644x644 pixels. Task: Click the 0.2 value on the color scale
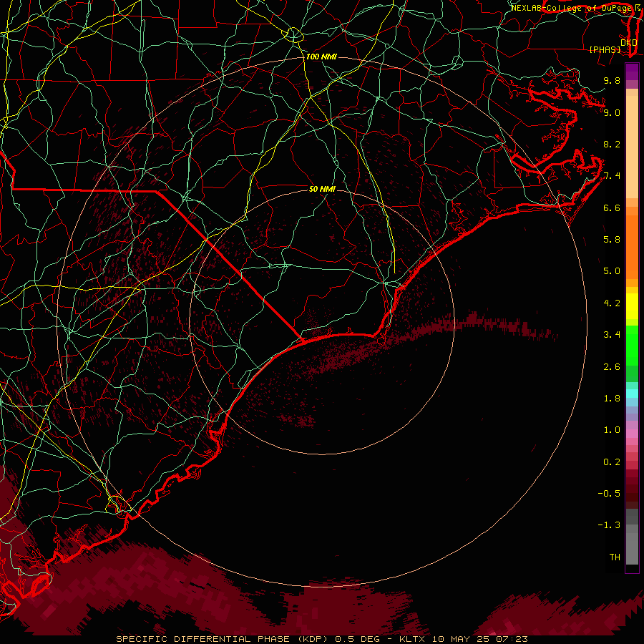click(612, 462)
